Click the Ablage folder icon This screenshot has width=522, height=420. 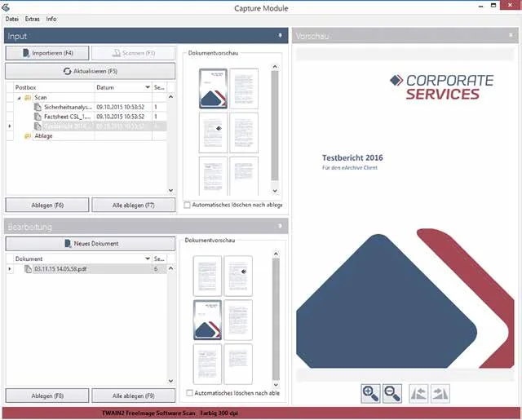tap(28, 135)
